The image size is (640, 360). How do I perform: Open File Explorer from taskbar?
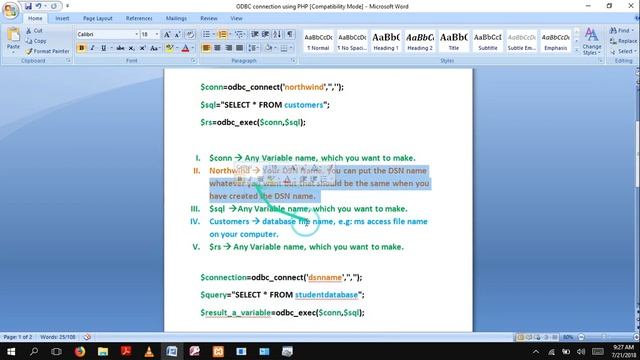(103, 351)
